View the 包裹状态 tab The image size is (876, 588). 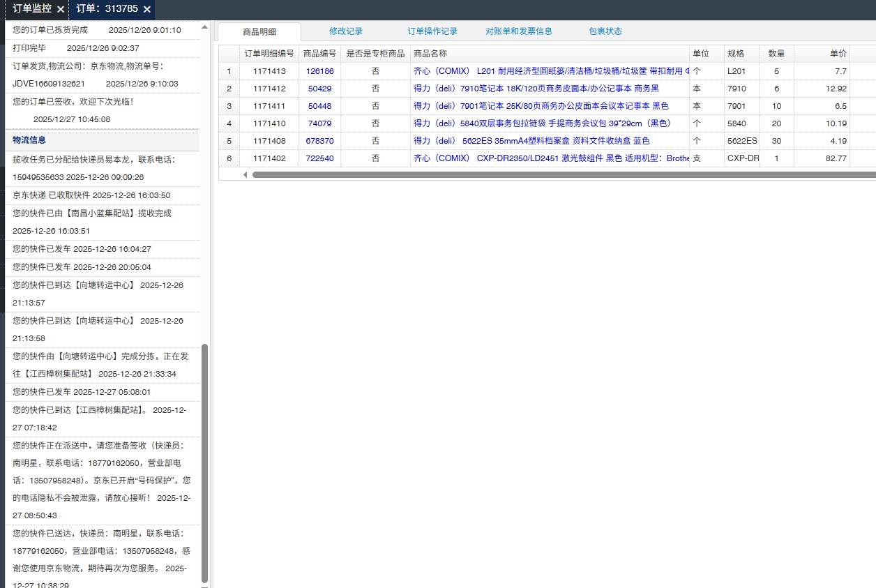605,31
